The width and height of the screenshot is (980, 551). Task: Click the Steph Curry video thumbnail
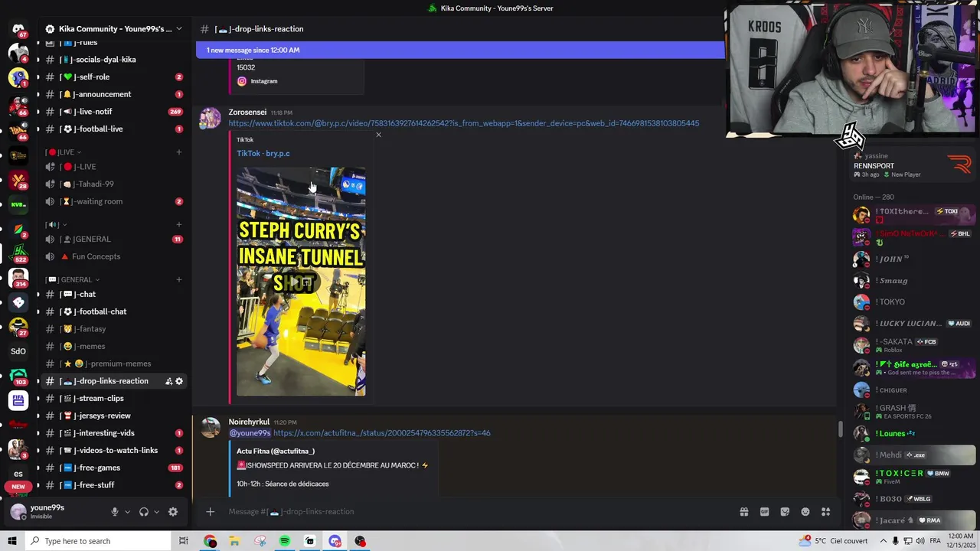(301, 282)
